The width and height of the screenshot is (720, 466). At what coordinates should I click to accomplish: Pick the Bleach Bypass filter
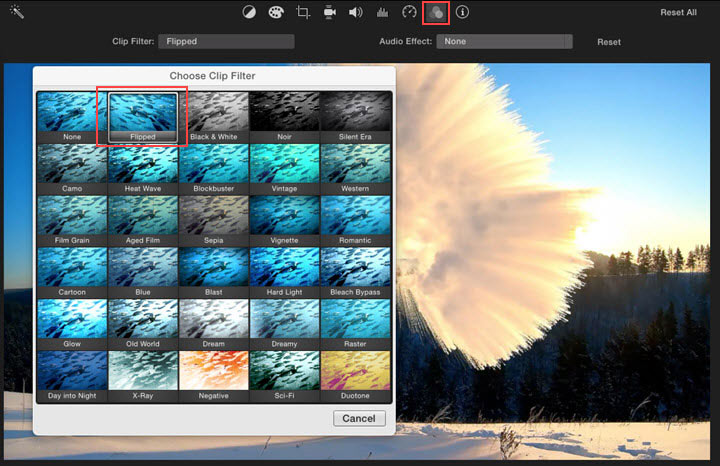(355, 273)
